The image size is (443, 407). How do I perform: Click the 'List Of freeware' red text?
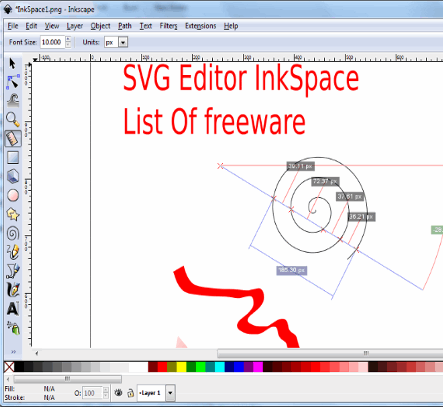214,121
